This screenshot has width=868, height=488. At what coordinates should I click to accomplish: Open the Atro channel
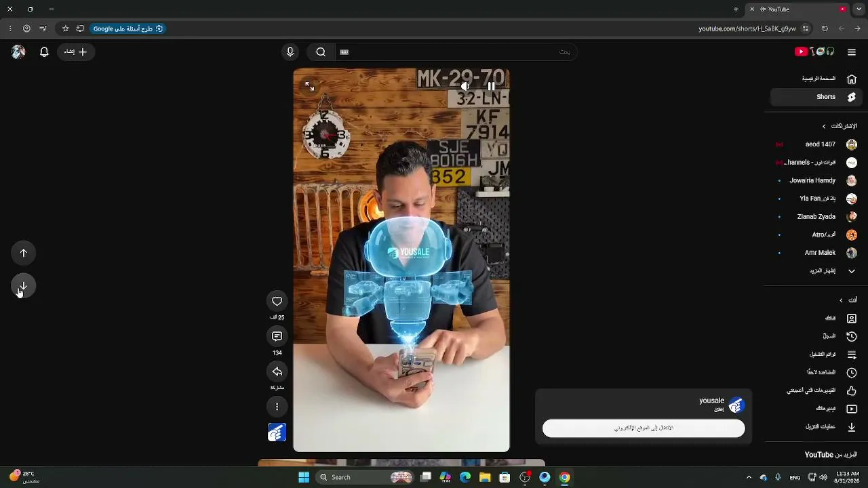(x=816, y=235)
